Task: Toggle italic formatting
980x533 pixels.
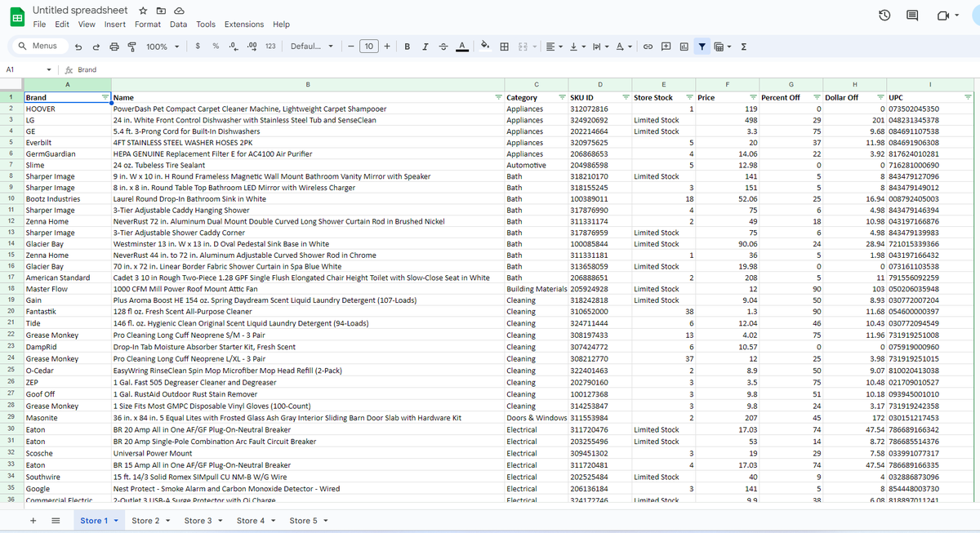Action: (x=425, y=47)
